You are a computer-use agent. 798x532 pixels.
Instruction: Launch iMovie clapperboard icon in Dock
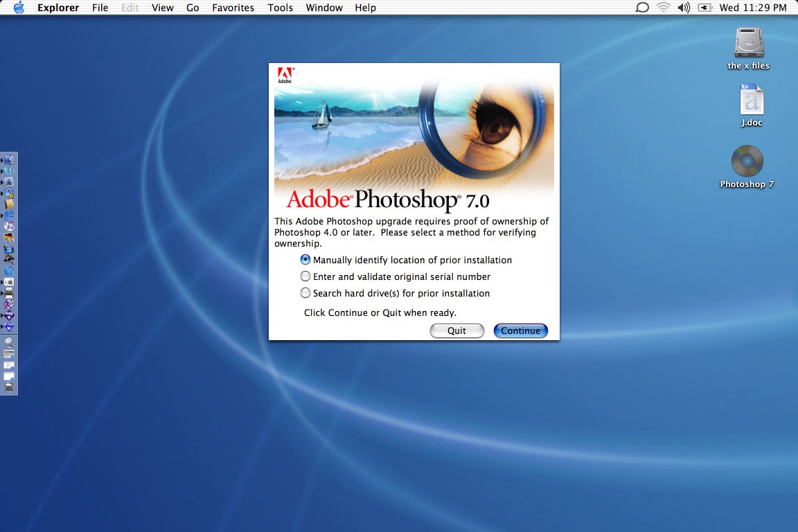point(9,249)
